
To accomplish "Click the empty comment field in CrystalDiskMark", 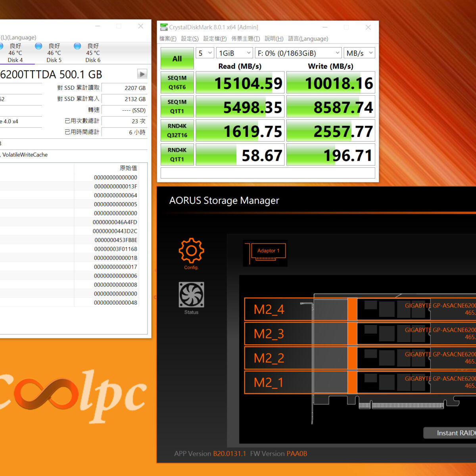I will 268,173.
